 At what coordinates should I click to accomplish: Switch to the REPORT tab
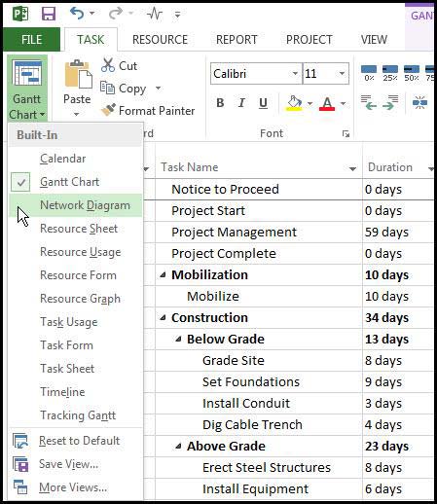tap(237, 40)
